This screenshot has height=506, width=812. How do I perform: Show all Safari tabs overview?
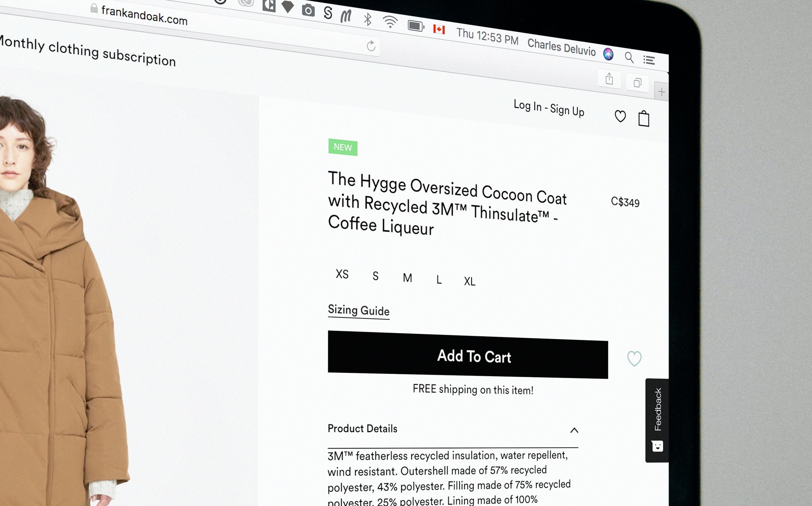point(637,82)
